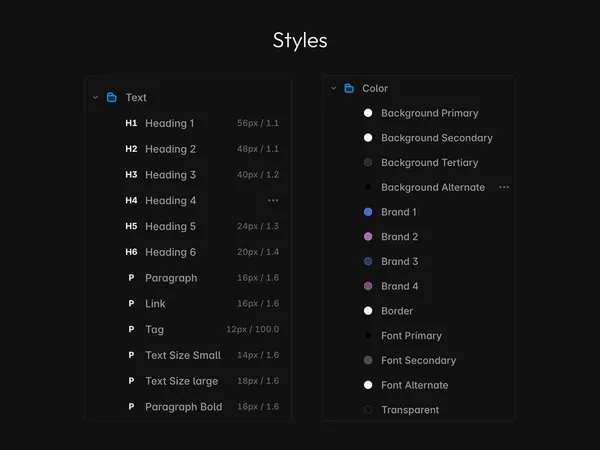600x450 pixels.
Task: Open the three-dot menu for Heading 4
Action: [273, 200]
